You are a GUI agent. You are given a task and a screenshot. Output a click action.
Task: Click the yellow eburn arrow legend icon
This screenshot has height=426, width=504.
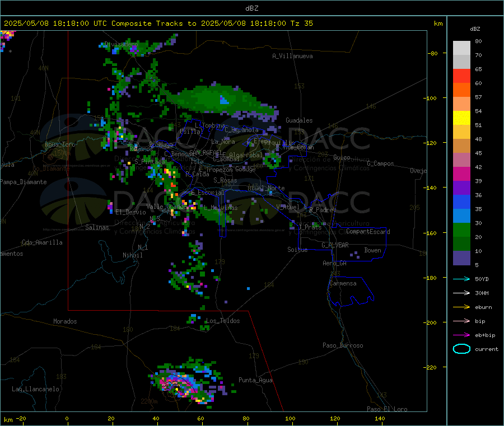point(461,307)
